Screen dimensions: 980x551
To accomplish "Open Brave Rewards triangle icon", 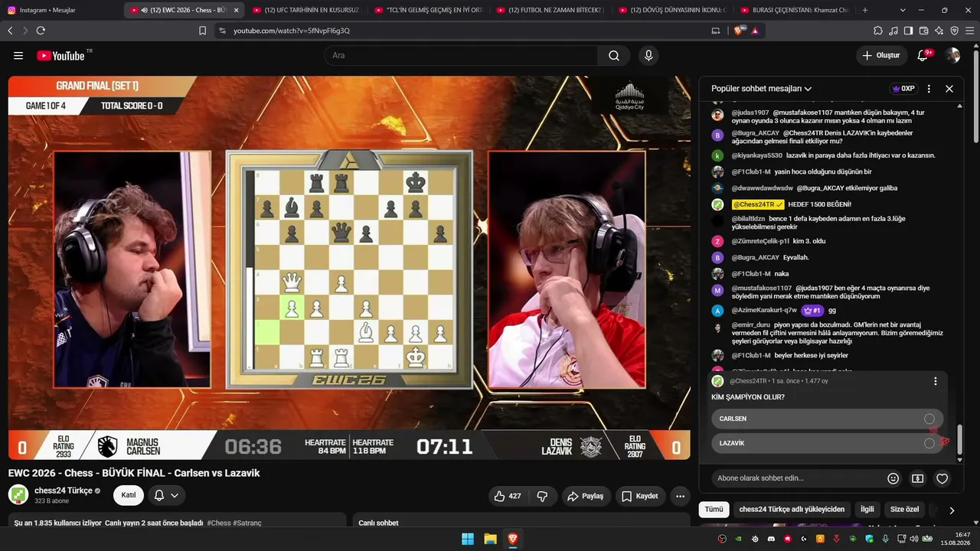I will pyautogui.click(x=755, y=31).
